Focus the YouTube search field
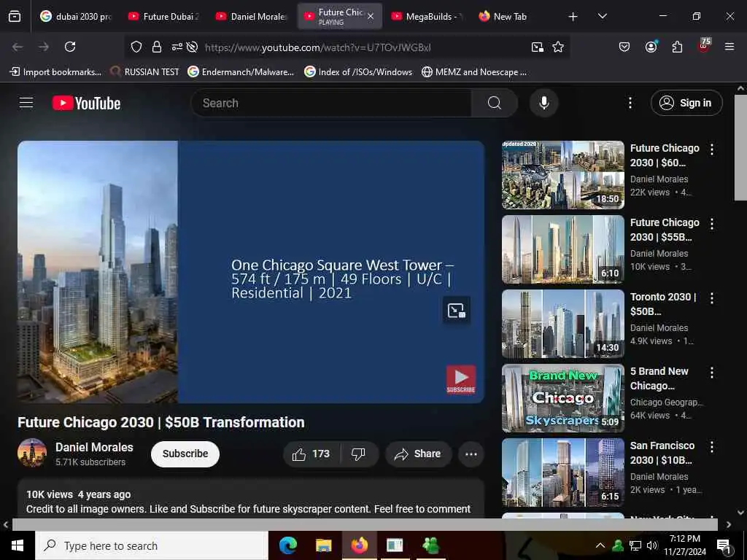747x560 pixels. [x=331, y=103]
